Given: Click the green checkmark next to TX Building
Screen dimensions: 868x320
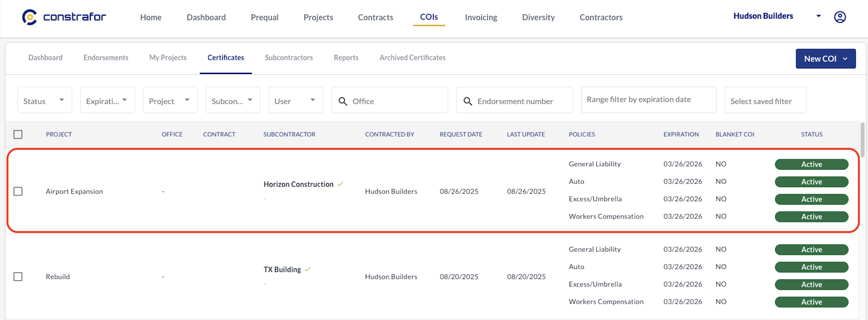Looking at the screenshot, I should click(307, 269).
